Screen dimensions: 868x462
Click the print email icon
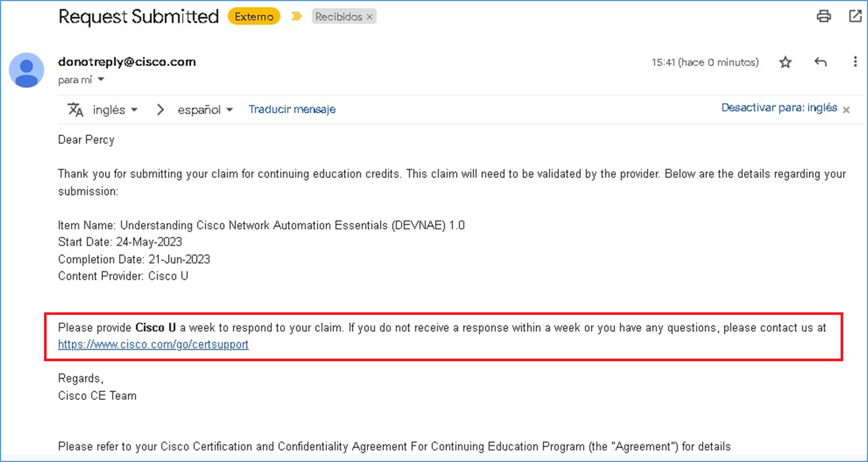tap(824, 16)
